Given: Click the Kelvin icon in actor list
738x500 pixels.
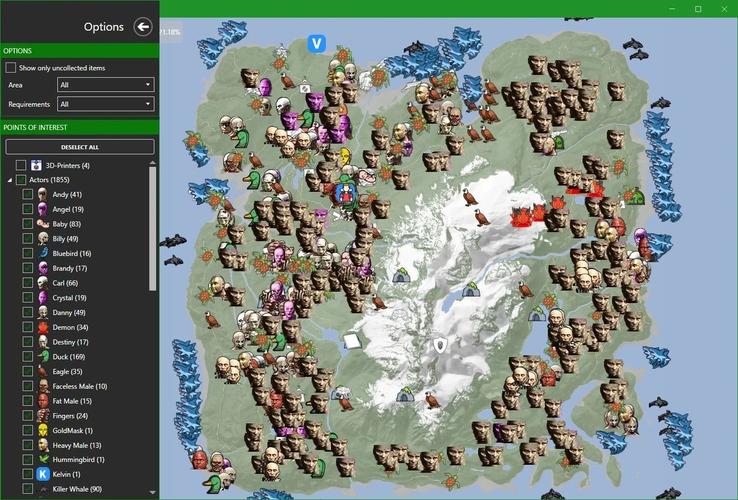Looking at the screenshot, I should pyautogui.click(x=43, y=473).
